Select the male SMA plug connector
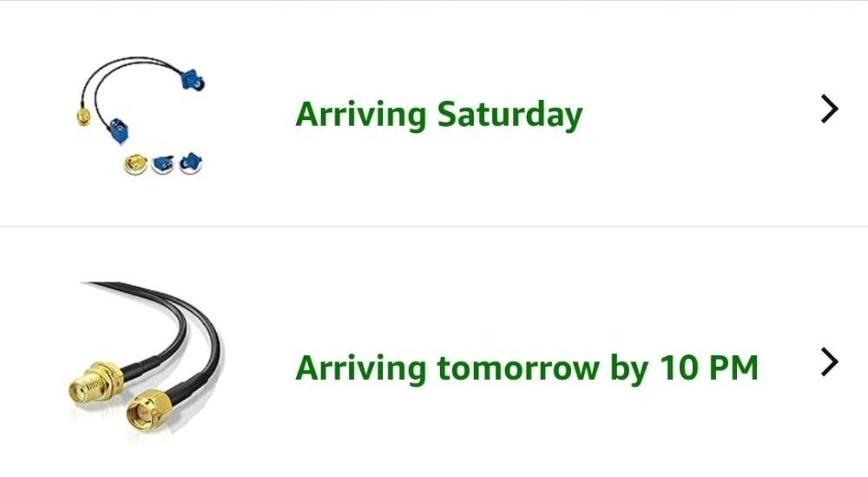The image size is (868, 477). pos(149,410)
